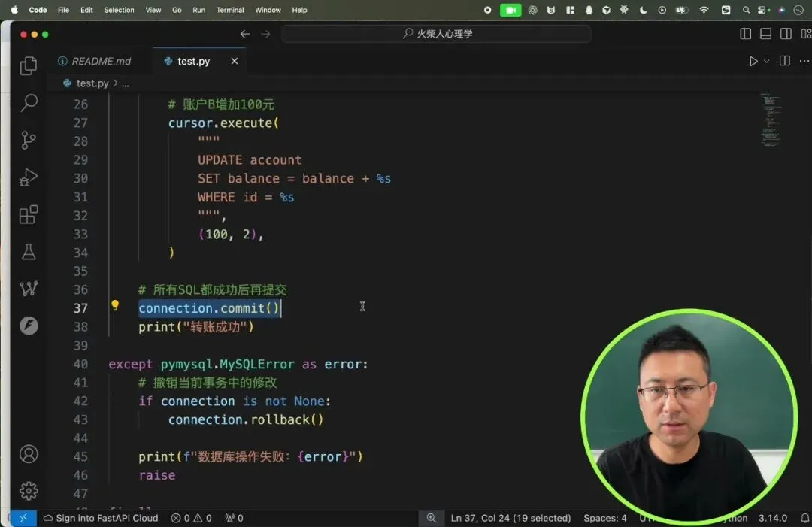Click the raise keyword on line 46
This screenshot has height=527, width=812.
(157, 475)
